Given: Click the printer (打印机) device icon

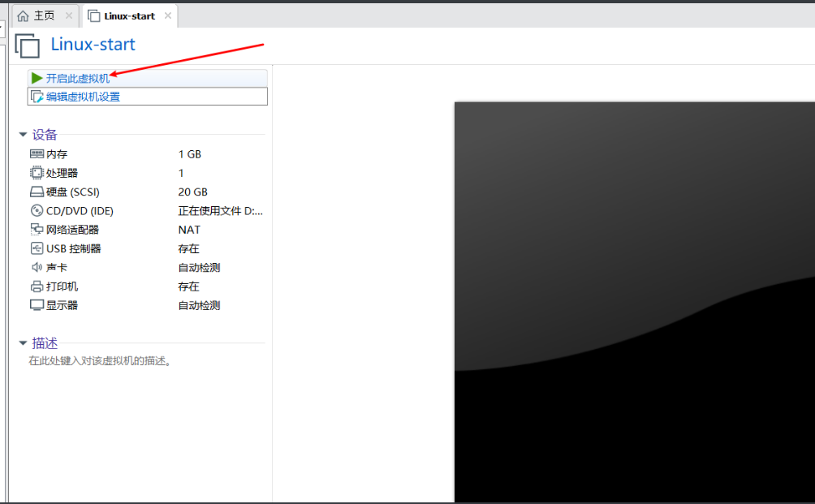Looking at the screenshot, I should (x=37, y=286).
